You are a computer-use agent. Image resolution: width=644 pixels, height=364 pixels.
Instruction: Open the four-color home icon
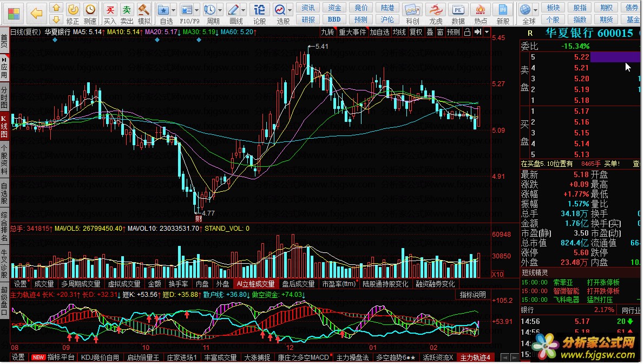click(x=14, y=14)
